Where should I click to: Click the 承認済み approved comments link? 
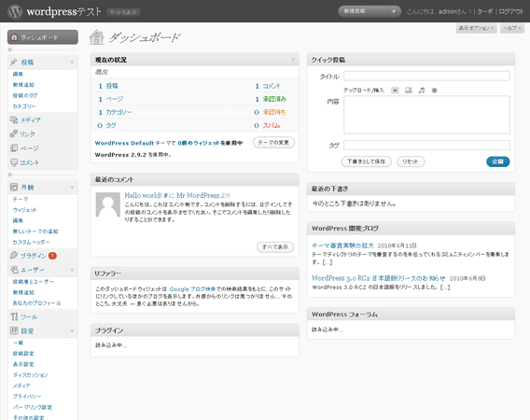pyautogui.click(x=274, y=99)
